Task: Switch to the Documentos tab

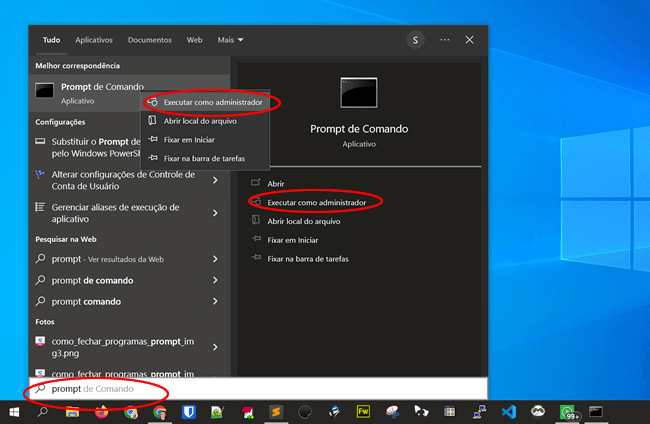Action: coord(149,40)
